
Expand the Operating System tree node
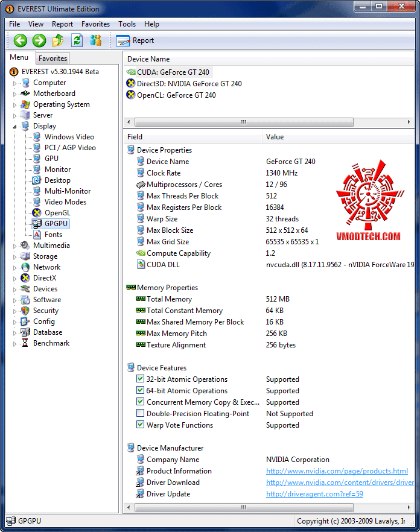coord(14,105)
